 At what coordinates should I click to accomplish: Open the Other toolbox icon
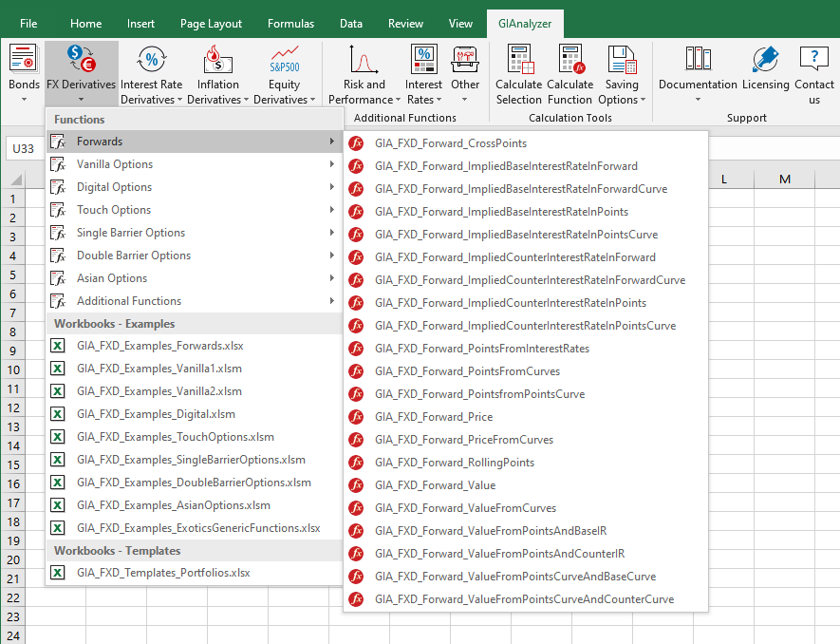(x=464, y=59)
